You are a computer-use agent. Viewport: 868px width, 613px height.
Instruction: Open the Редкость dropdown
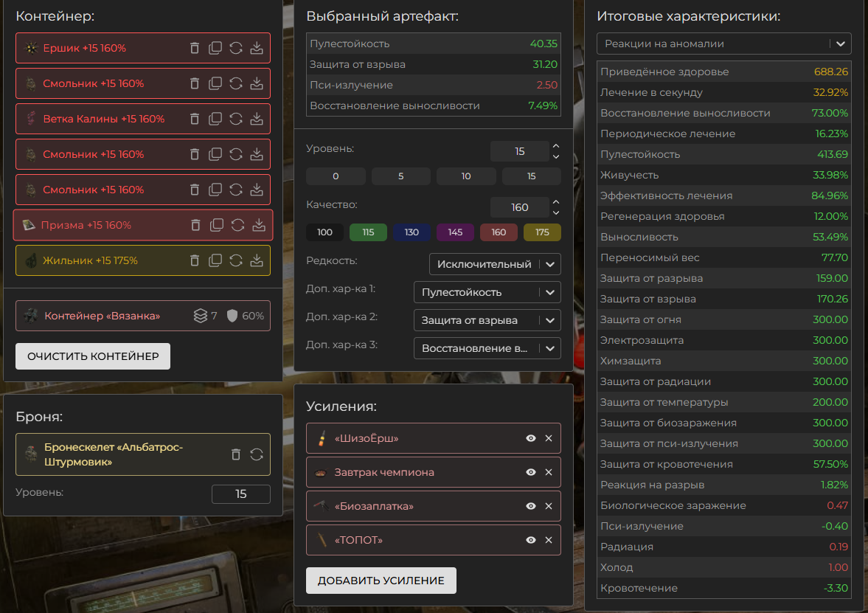point(495,264)
